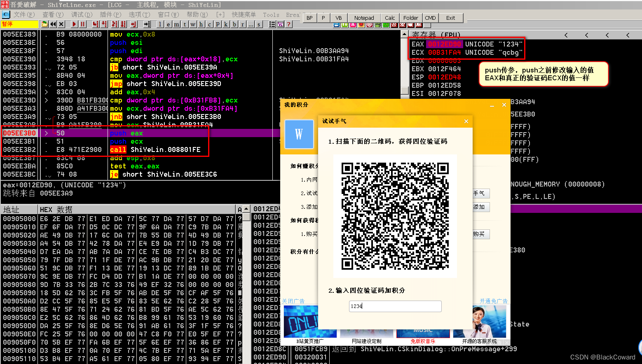
Task: Click the 购买 button in 我的积分 window
Action: 481,234
